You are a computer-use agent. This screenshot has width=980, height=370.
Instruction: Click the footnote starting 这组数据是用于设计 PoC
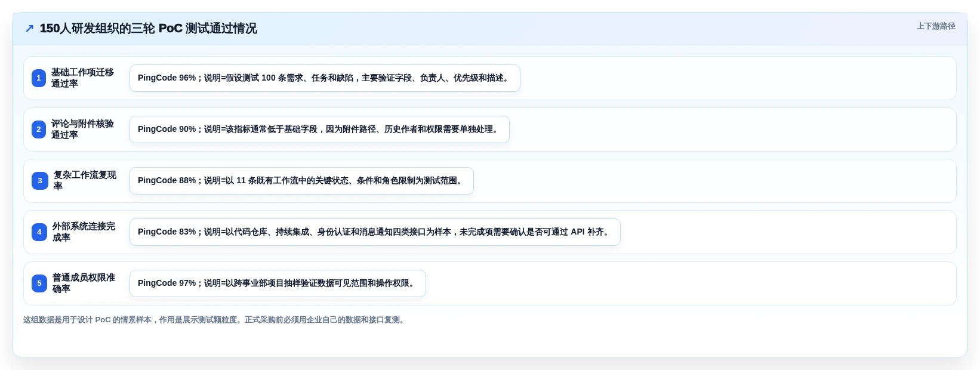click(x=215, y=320)
